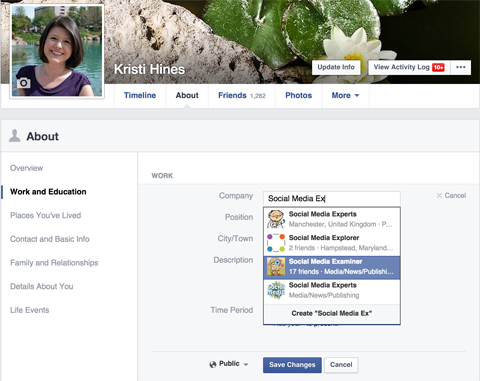Screen dimensions: 480x381
Task: Open Contact and Basic Info section
Action: (x=50, y=239)
